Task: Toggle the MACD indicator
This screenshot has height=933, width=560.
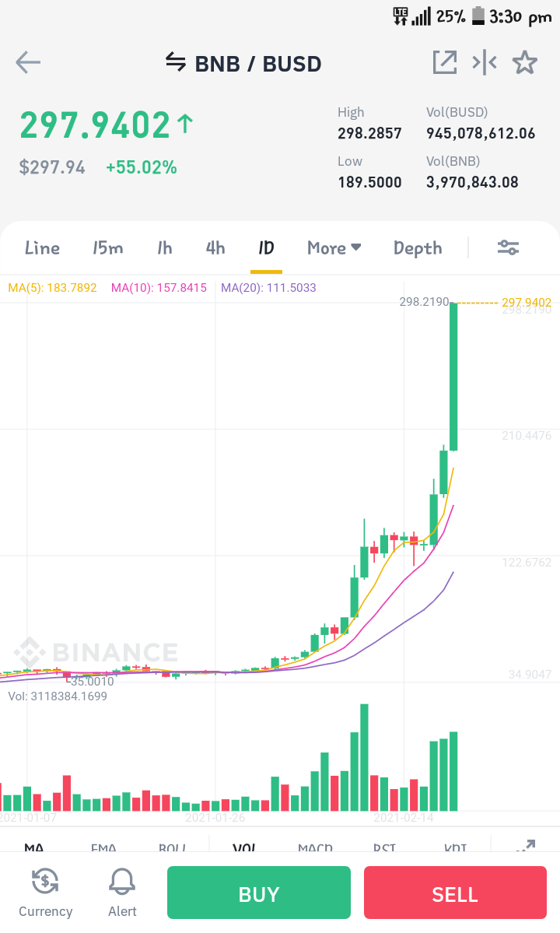Action: coord(315,847)
